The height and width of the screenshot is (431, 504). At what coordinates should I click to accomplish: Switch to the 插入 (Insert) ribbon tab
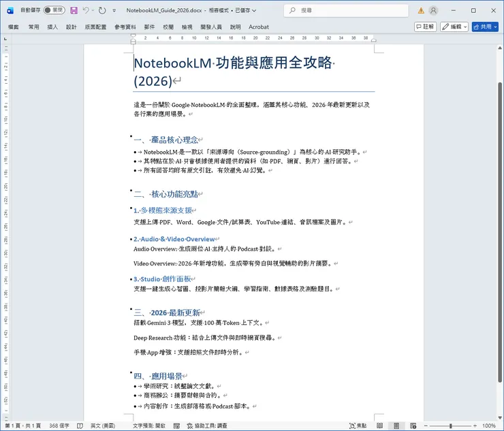[x=52, y=27]
